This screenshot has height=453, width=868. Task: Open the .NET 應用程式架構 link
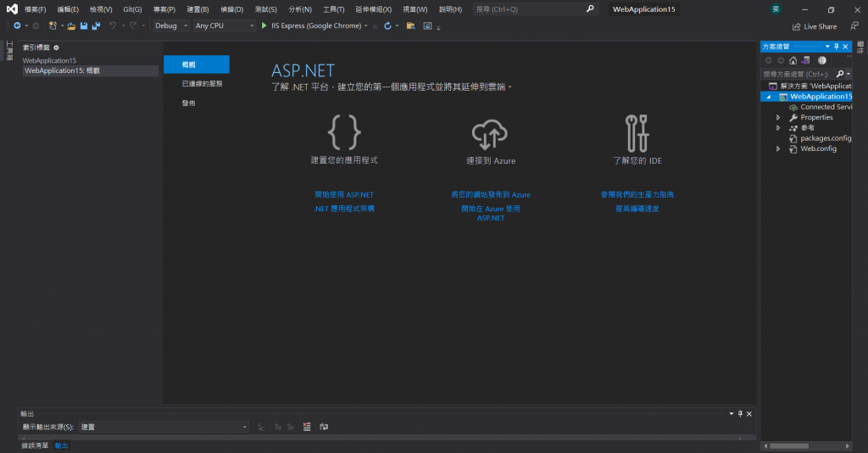coord(344,209)
